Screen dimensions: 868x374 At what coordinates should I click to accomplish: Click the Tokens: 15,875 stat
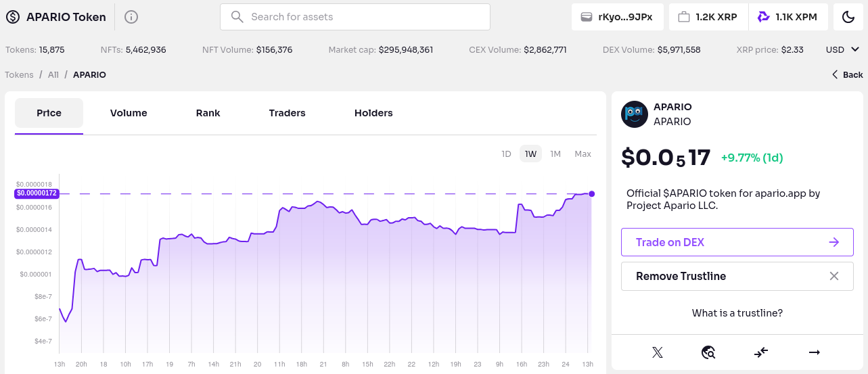tap(35, 49)
